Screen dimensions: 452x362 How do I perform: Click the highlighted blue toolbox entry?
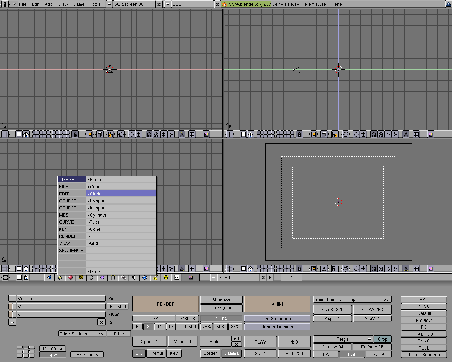pyautogui.click(x=121, y=193)
